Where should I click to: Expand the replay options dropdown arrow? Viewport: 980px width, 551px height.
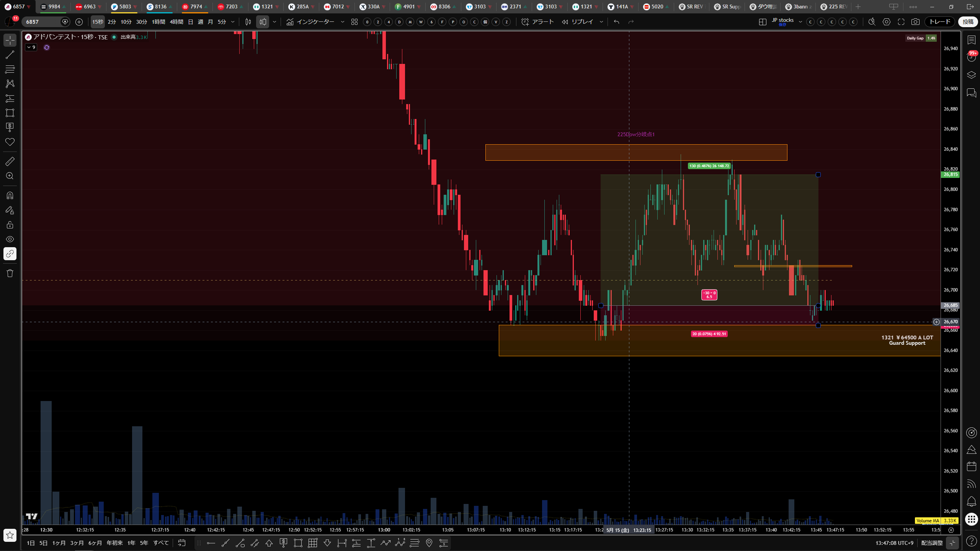coord(601,22)
